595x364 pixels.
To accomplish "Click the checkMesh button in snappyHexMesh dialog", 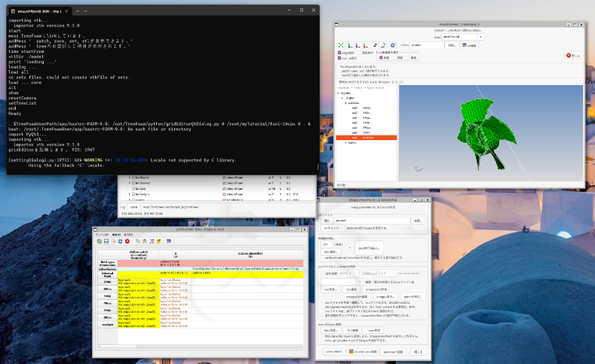I will [334, 351].
